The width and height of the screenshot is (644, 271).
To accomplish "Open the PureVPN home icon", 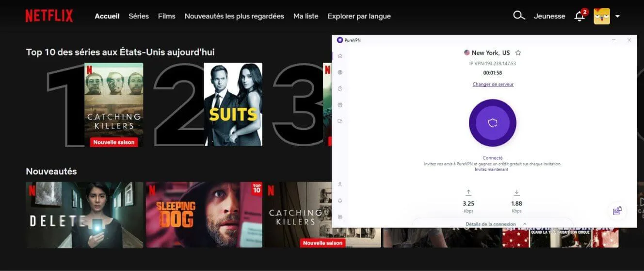I will (340, 56).
